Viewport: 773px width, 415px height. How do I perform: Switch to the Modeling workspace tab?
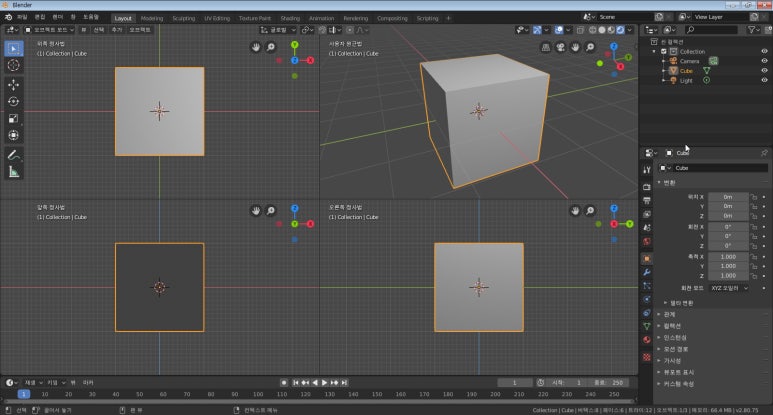point(152,18)
